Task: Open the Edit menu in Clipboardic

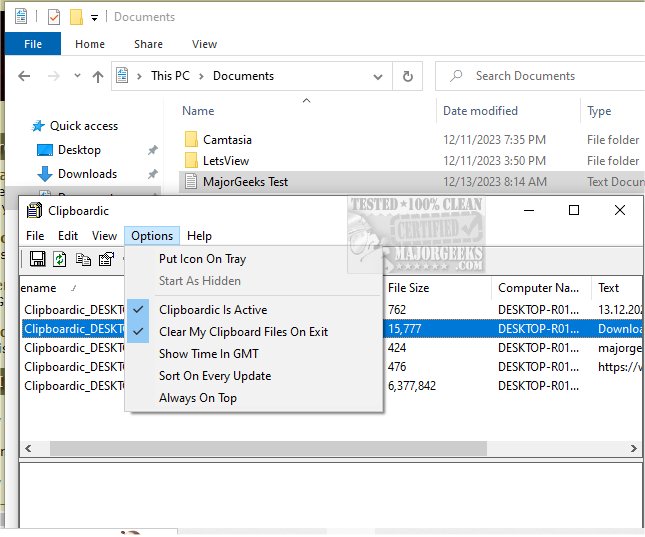Action: (x=68, y=236)
